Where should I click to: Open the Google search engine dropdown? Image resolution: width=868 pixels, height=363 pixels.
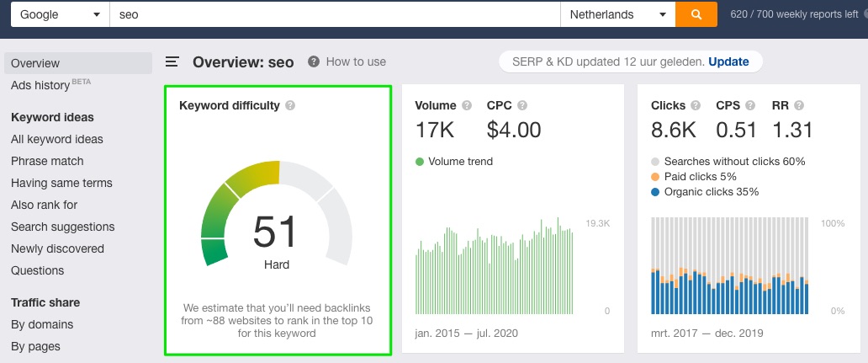point(61,14)
